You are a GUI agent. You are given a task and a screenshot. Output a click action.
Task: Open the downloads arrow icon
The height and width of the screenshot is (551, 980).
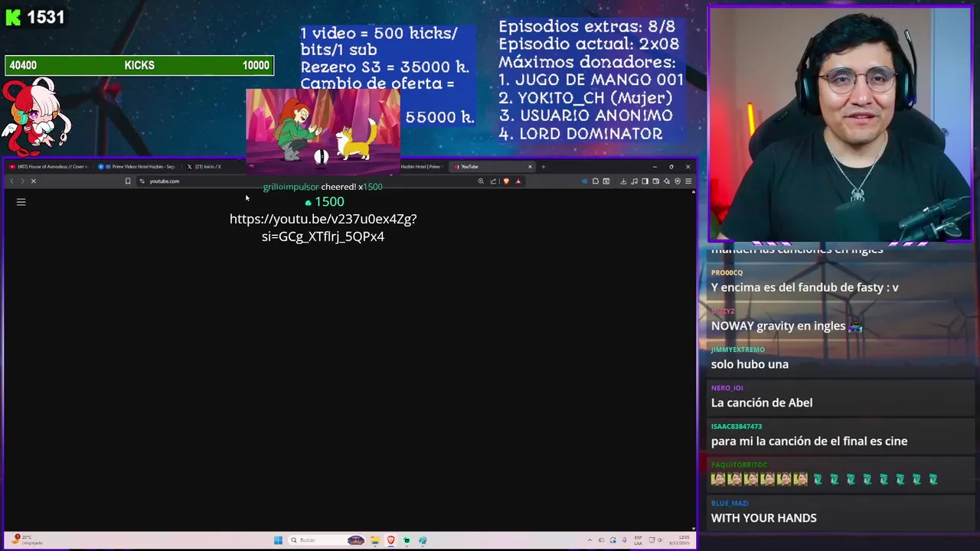click(623, 181)
